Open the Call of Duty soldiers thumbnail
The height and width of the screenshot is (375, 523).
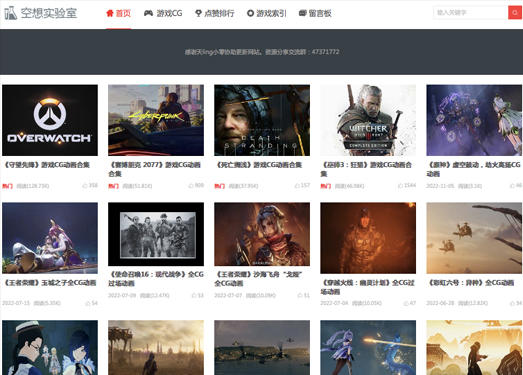tap(156, 234)
